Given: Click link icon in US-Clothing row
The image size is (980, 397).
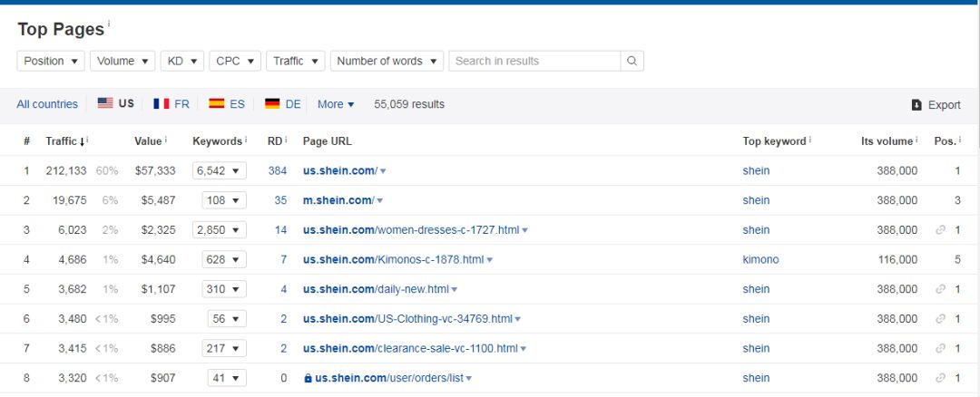Looking at the screenshot, I should [x=940, y=318].
